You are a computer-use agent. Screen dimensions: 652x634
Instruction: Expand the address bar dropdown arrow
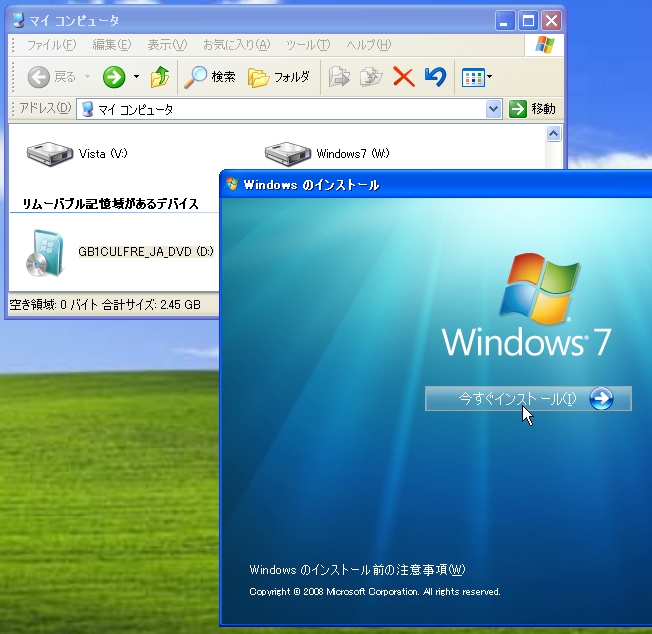(493, 109)
